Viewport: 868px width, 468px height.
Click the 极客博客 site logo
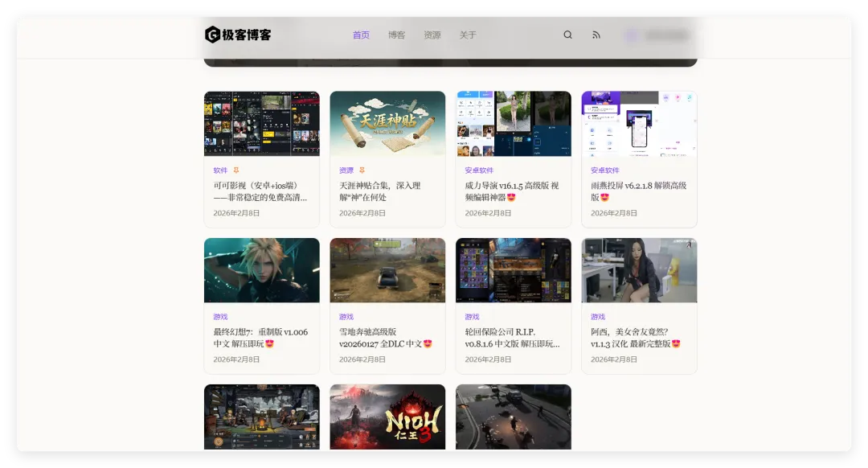click(x=238, y=35)
